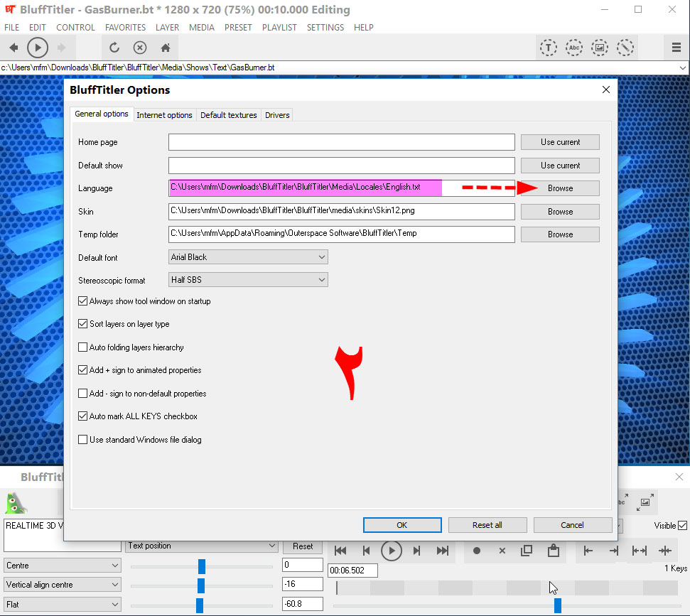The width and height of the screenshot is (690, 616).
Task: Click the circled play button in the top toolbar
Action: point(38,48)
